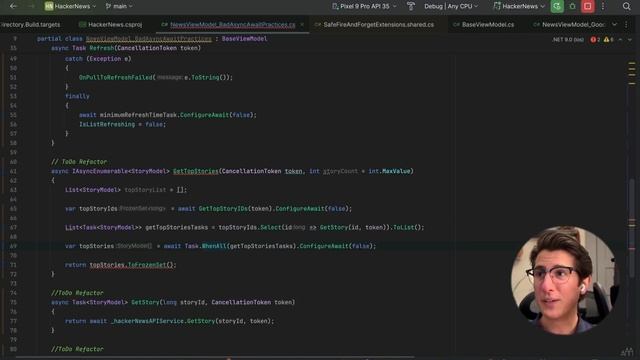Click GetTopStoryIDs(token) call
The width and height of the screenshot is (640, 360).
(x=235, y=209)
